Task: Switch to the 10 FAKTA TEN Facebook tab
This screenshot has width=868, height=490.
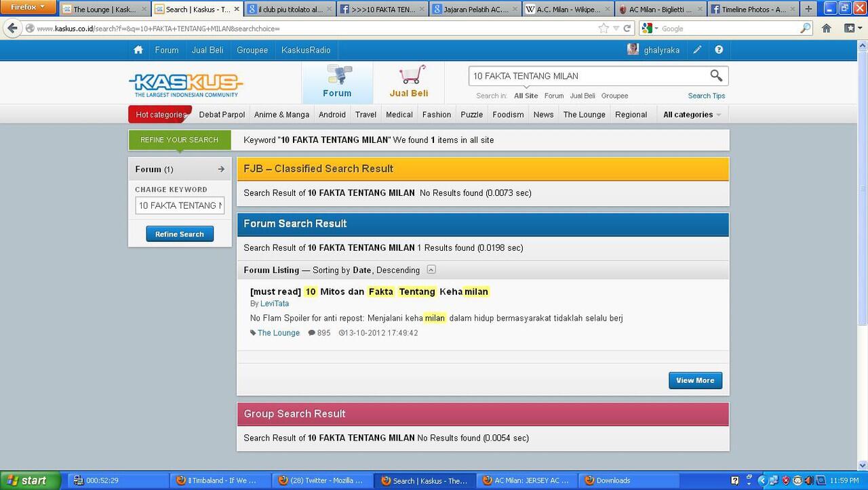Action: (x=382, y=9)
